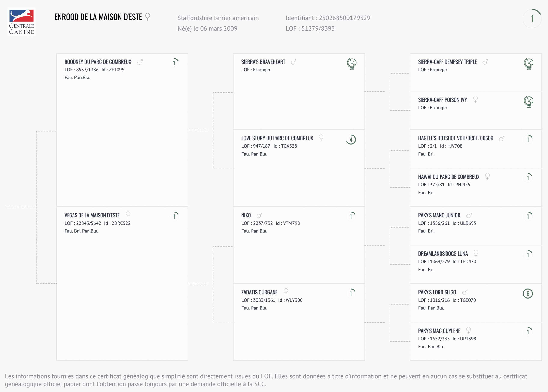Open Love Story du Parc de Combreux

pyautogui.click(x=277, y=138)
